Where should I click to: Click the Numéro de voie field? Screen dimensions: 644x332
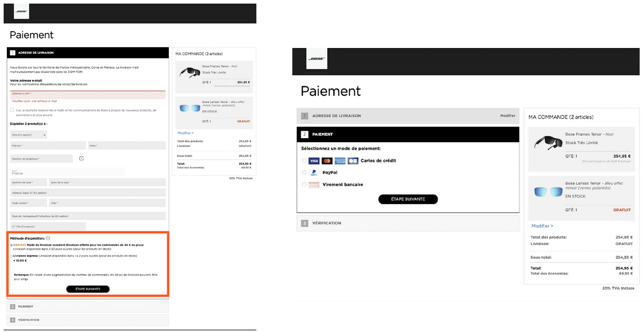tap(28, 182)
